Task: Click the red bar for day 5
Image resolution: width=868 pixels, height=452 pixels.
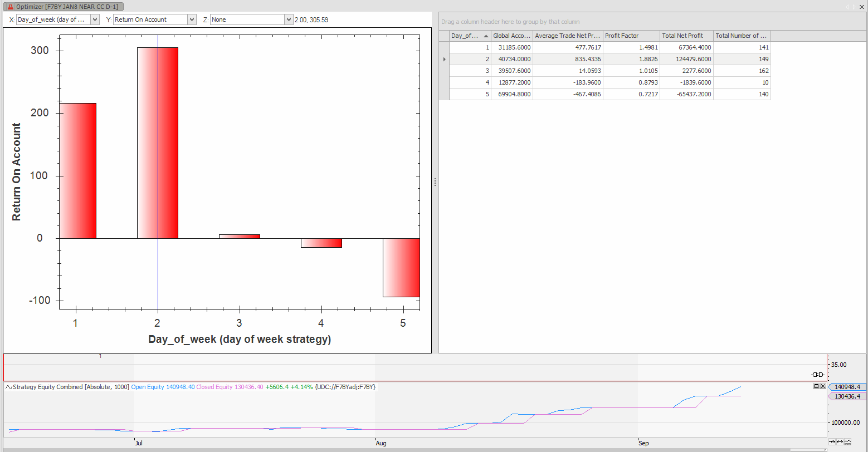Action: pos(401,267)
